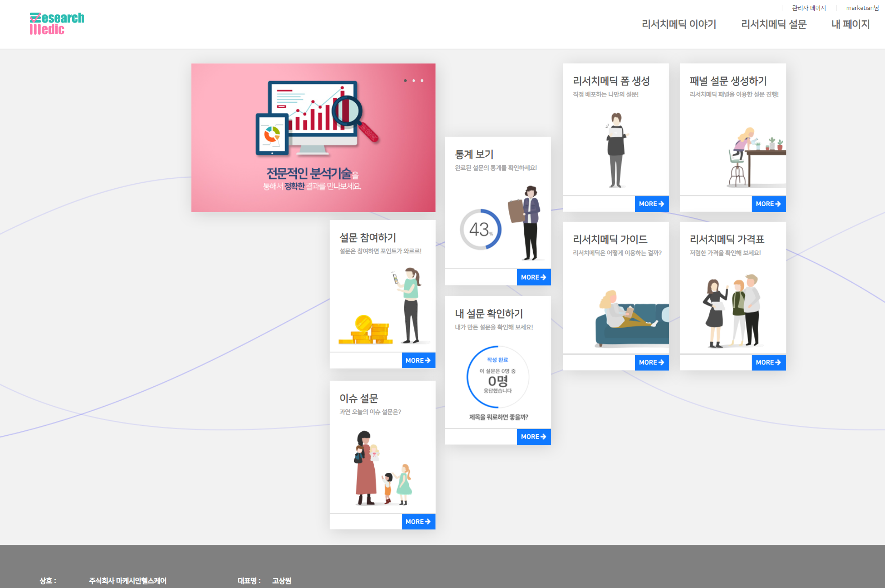Image resolution: width=885 pixels, height=588 pixels.
Task: Select the third carousel dot on banner
Action: pos(422,81)
